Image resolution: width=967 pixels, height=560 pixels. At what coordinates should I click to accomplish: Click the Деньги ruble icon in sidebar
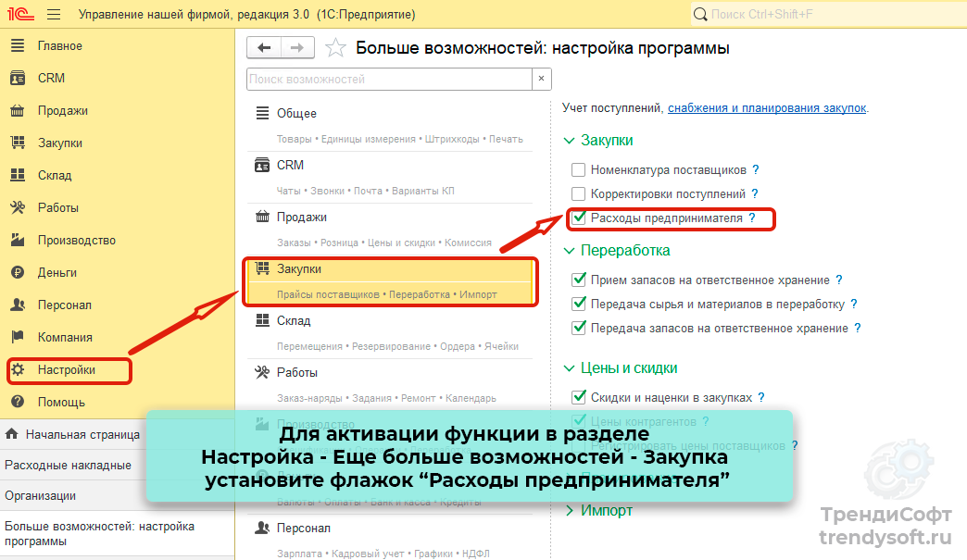[18, 272]
